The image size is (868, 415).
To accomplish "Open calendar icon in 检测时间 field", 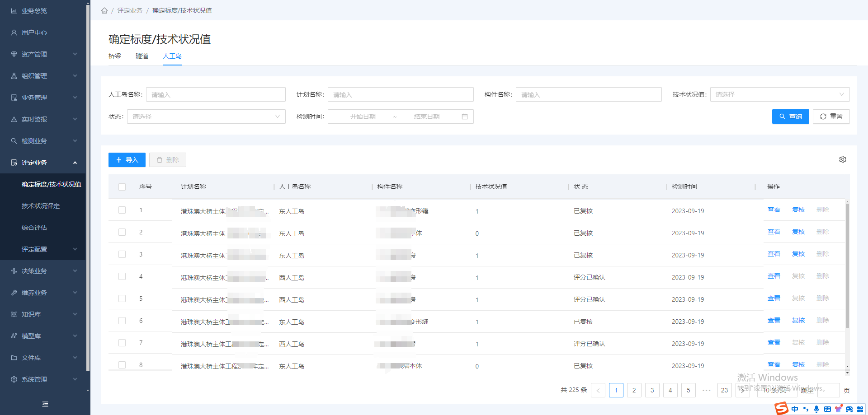I will click(465, 117).
